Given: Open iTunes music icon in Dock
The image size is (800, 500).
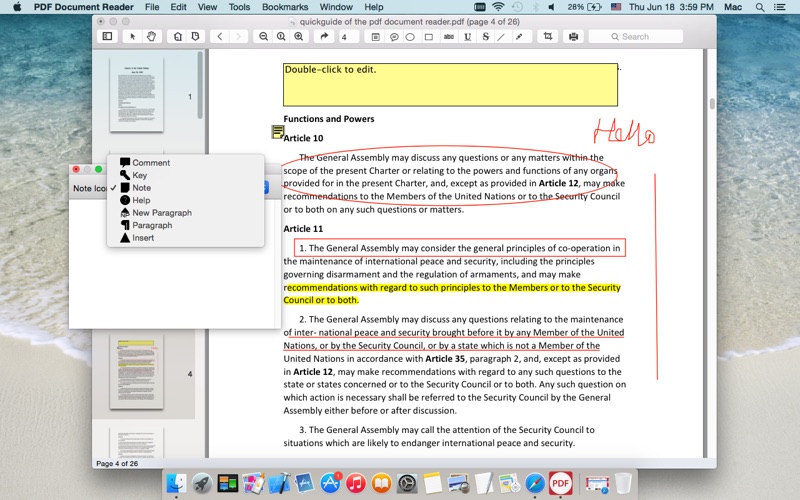Looking at the screenshot, I should pyautogui.click(x=356, y=483).
